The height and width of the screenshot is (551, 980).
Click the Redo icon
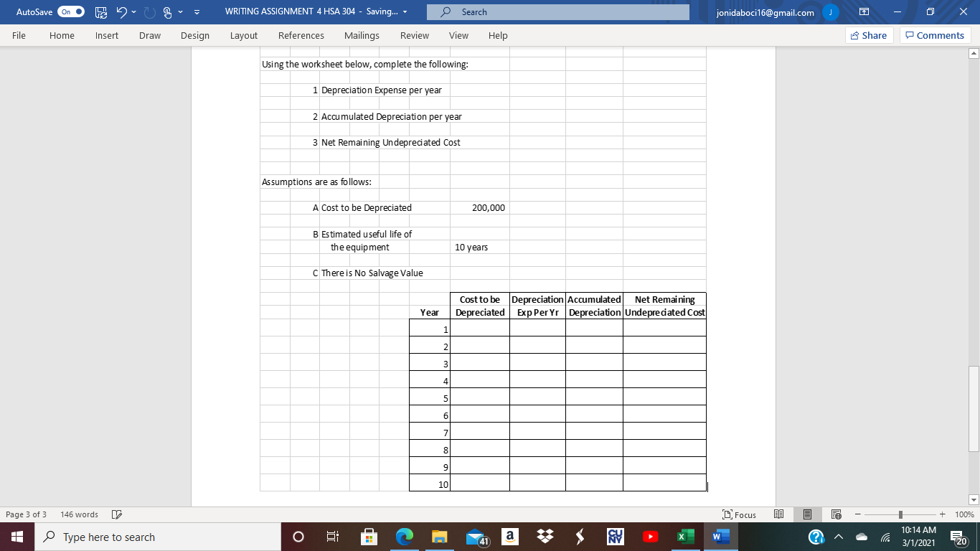149,11
